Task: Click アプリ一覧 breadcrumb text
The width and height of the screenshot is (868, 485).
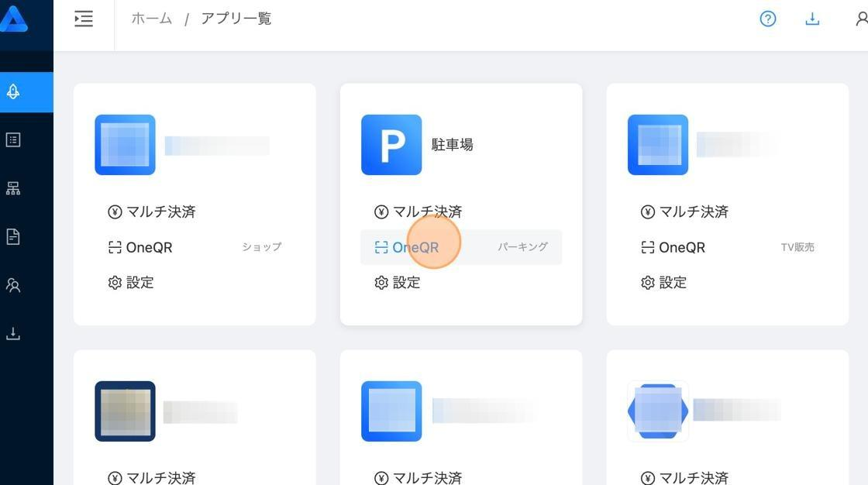Action: [236, 19]
